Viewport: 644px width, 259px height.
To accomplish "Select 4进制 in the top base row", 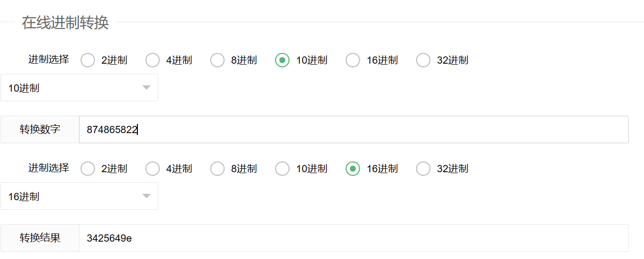I will click(153, 60).
